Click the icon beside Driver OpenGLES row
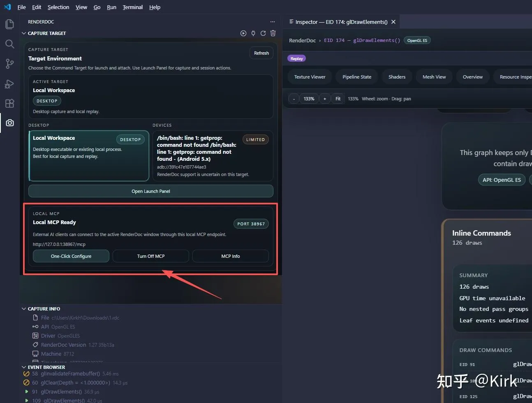 pos(35,336)
